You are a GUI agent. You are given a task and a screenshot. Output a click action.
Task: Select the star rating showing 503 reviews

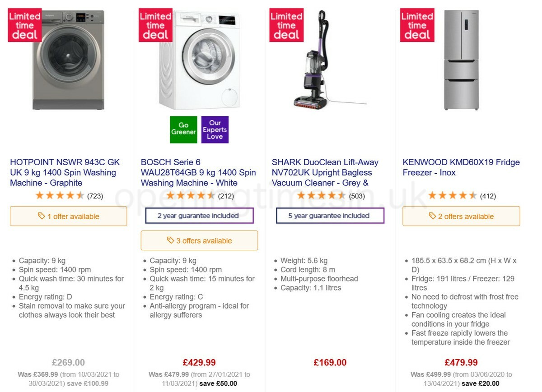pos(322,196)
